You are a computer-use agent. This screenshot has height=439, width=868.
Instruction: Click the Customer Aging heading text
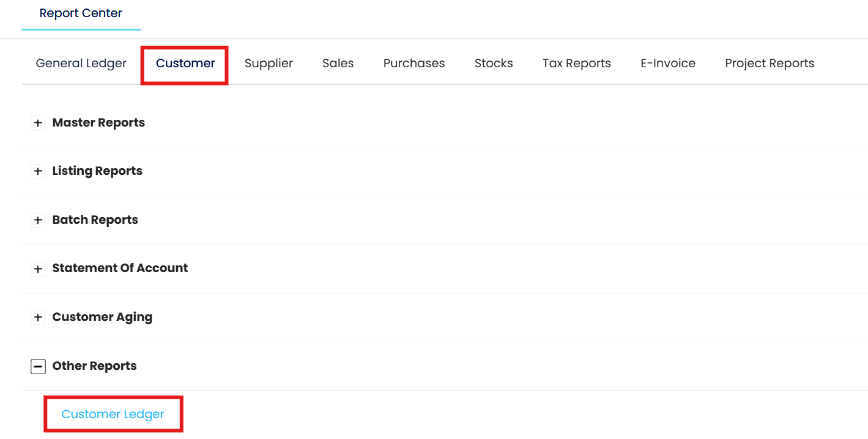[102, 317]
